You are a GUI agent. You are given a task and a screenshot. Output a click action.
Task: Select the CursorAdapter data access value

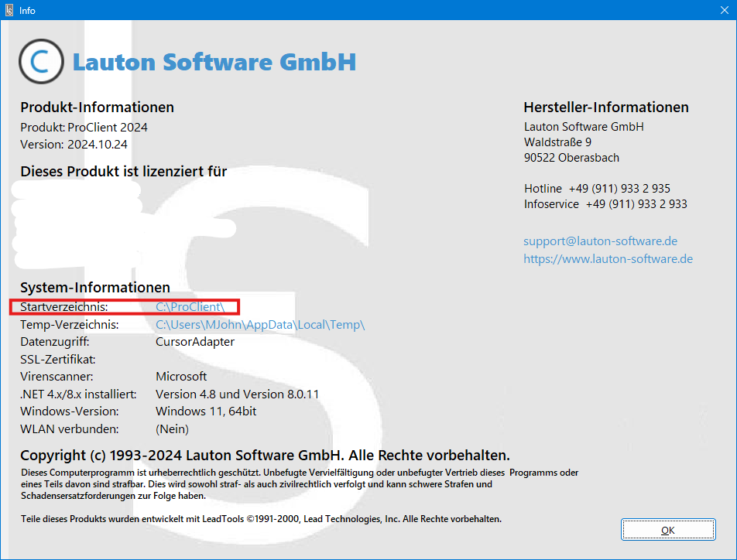point(194,342)
